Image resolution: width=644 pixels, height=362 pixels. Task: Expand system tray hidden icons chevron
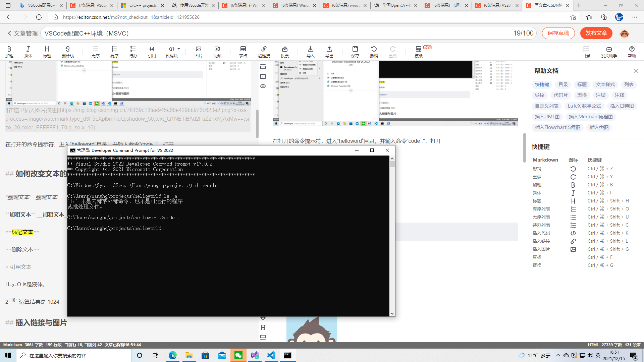[558, 355]
